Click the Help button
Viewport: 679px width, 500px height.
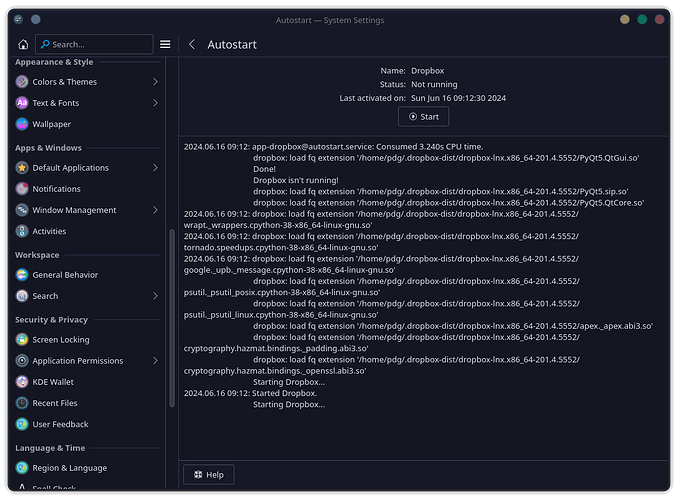[x=209, y=475]
